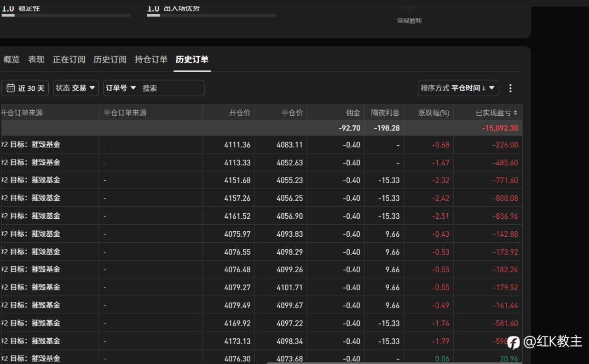Click the 佣金 column header
589x364 pixels.
pyautogui.click(x=353, y=113)
